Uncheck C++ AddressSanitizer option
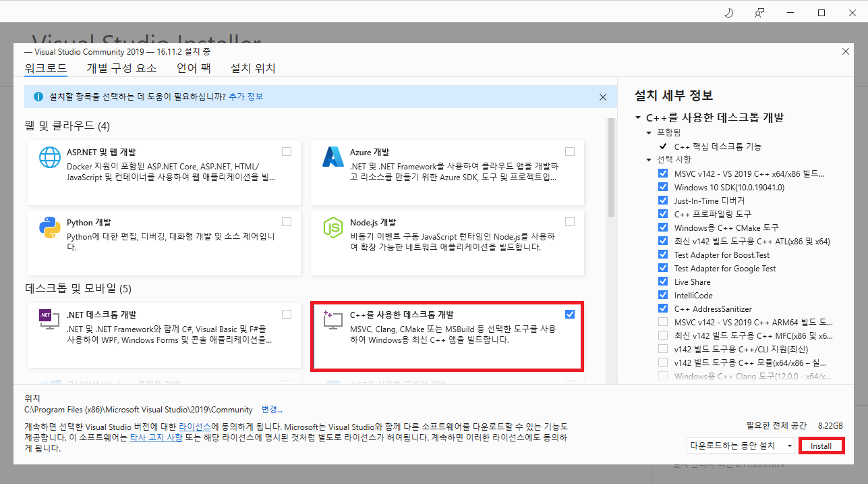Viewport: 868px width, 484px height. pos(663,308)
